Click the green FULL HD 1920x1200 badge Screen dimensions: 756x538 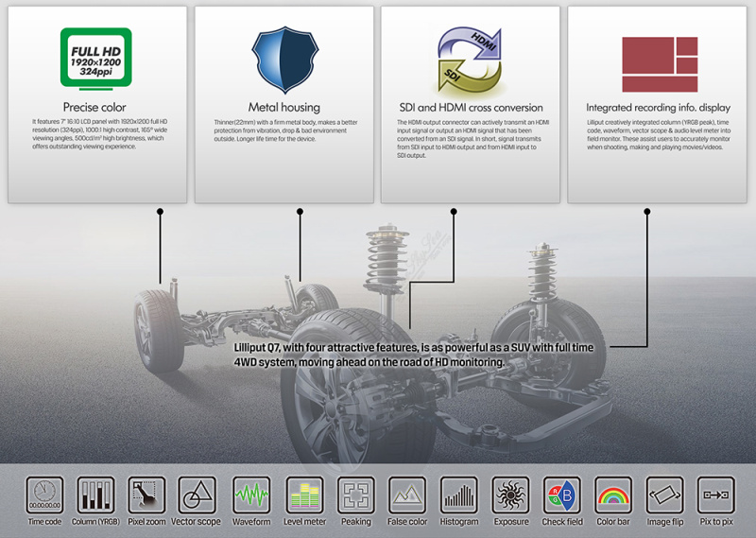[95, 58]
